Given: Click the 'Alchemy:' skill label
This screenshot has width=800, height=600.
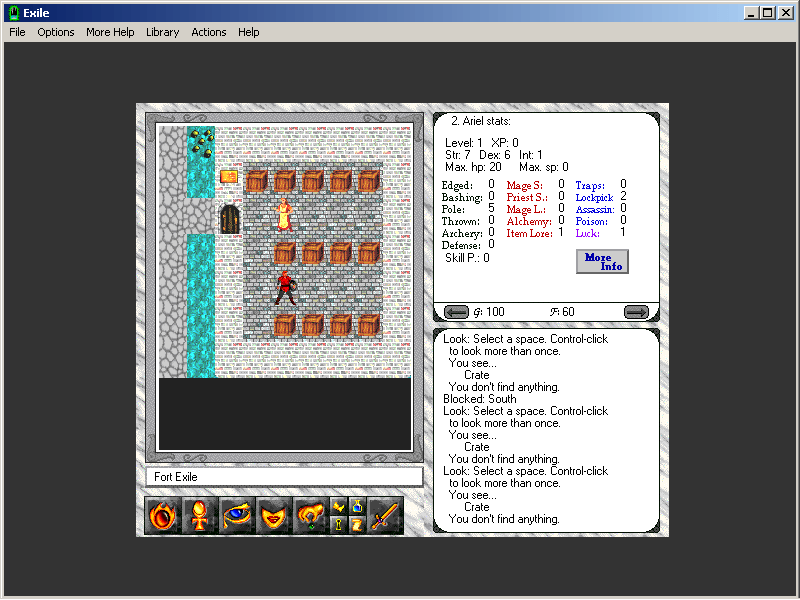Looking at the screenshot, I should [529, 221].
